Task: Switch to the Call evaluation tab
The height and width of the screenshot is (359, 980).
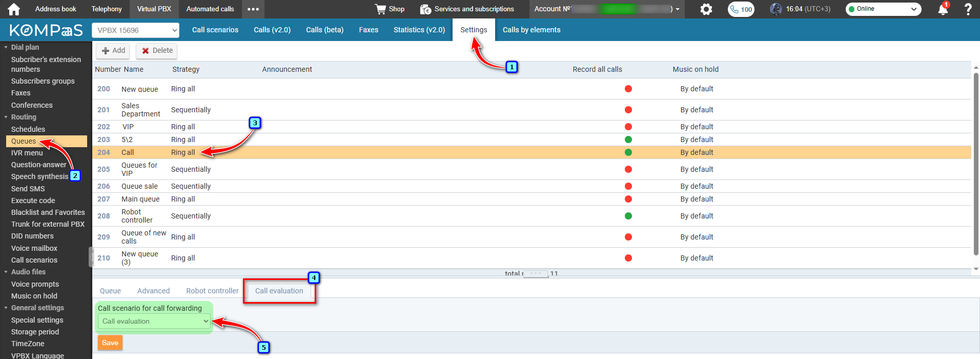Action: coord(279,291)
